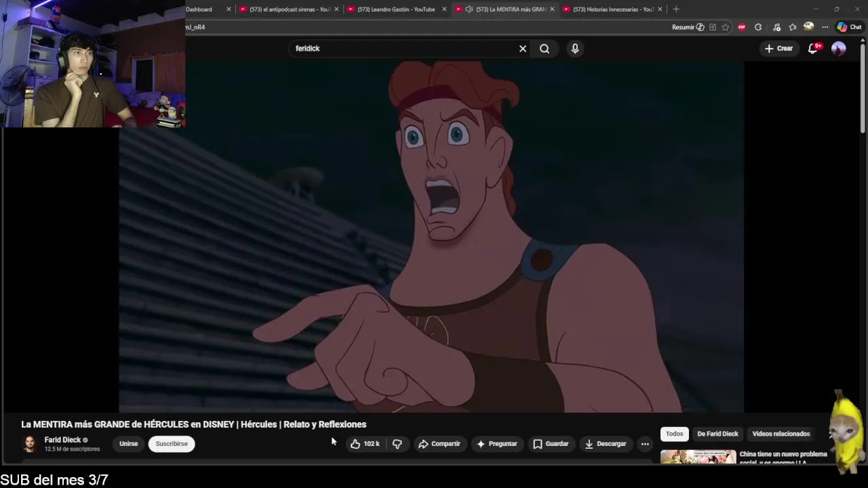Switch to the Historias Innecesarias tab
Viewport: 868px width, 488px height.
click(x=612, y=9)
